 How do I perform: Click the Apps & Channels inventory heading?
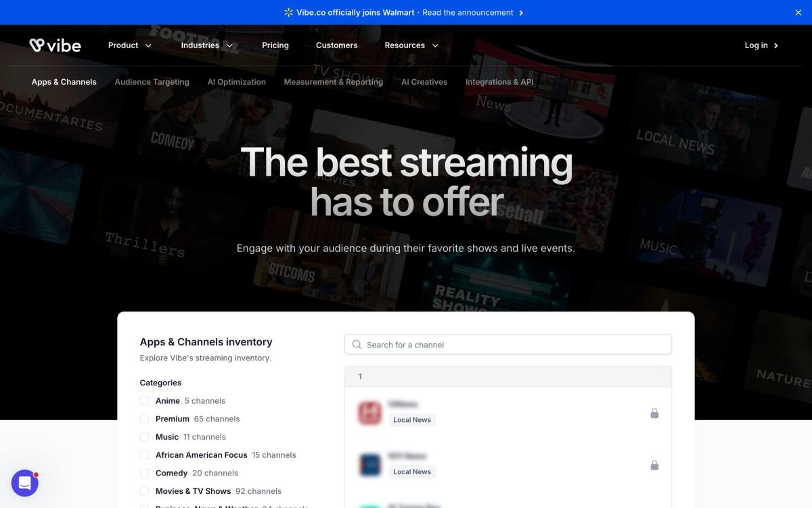(206, 342)
